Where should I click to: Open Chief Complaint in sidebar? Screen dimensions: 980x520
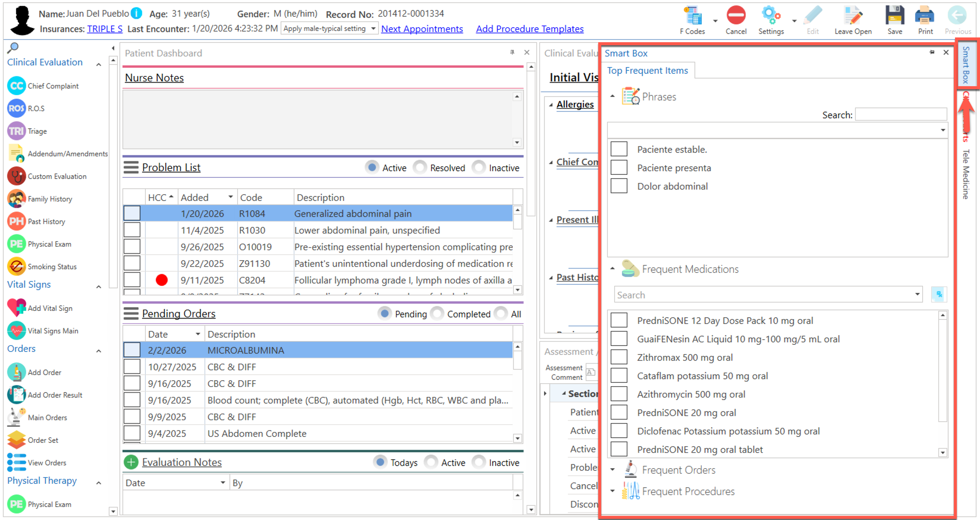[53, 86]
